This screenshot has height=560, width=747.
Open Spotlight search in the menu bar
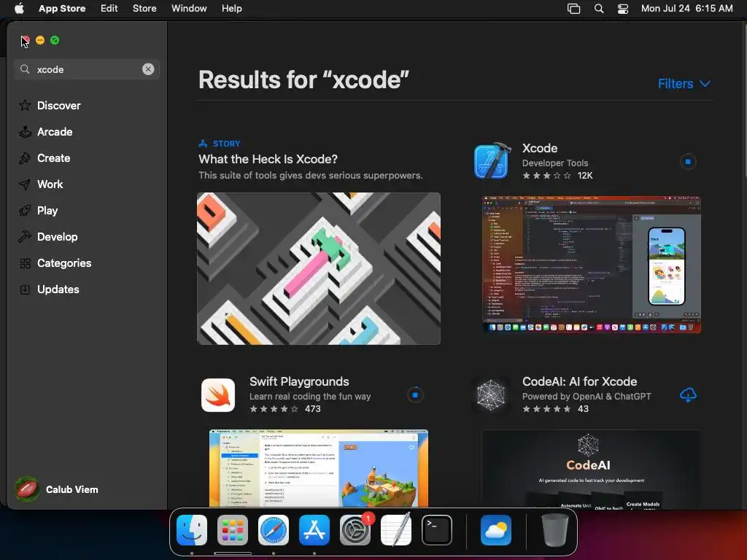click(599, 9)
